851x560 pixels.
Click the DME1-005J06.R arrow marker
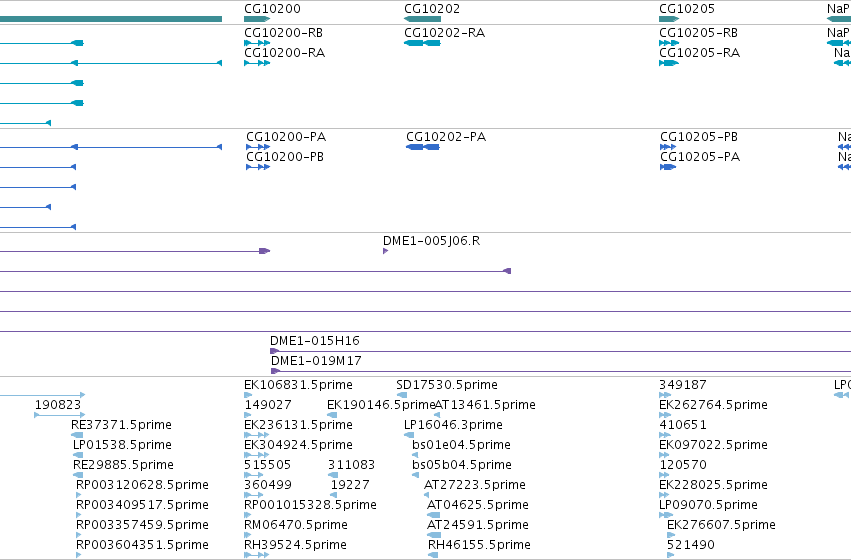(x=385, y=251)
